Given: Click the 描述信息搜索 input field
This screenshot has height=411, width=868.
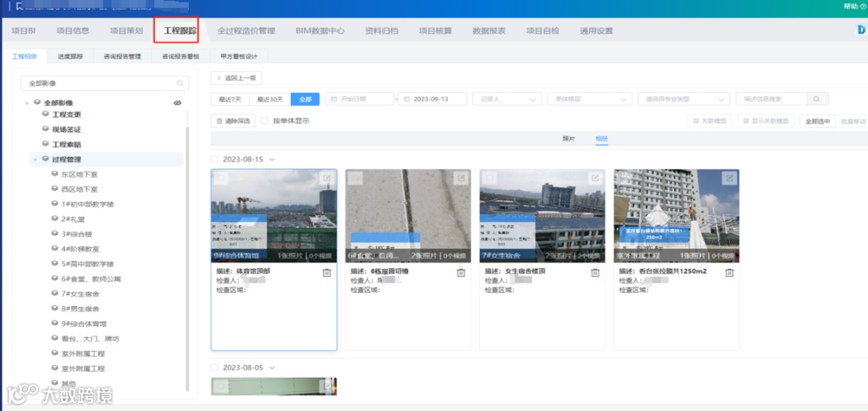Looking at the screenshot, I should coord(771,99).
